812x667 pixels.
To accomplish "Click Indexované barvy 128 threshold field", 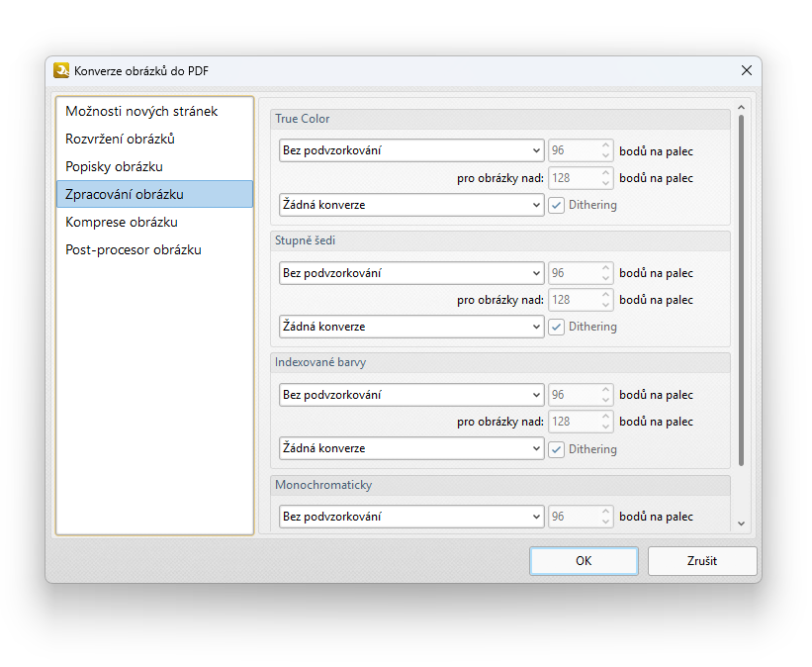I will [574, 422].
